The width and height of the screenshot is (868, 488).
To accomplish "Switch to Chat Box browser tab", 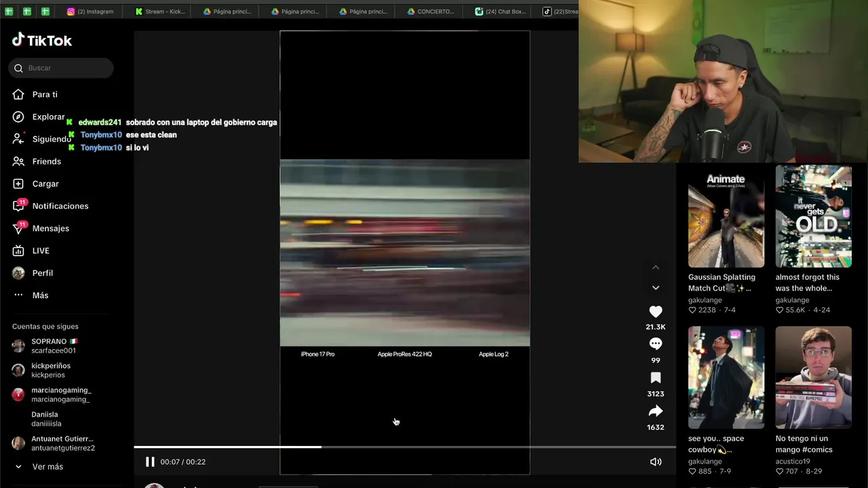I will (501, 12).
